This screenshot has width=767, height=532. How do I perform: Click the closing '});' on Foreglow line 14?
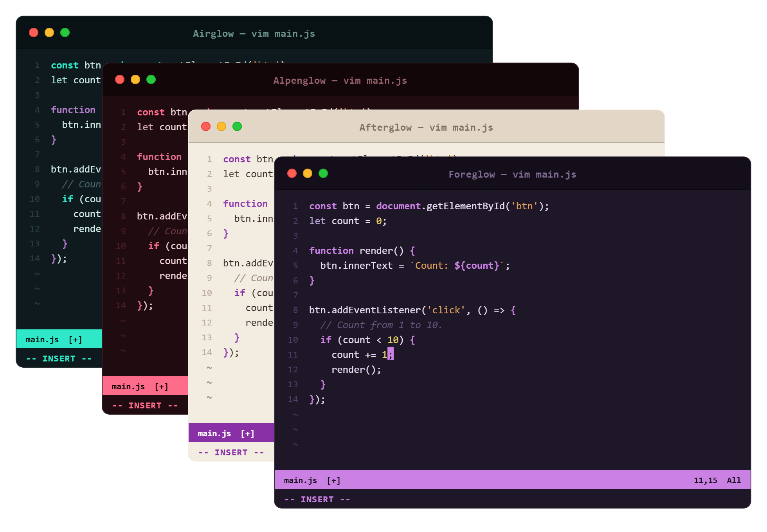click(x=317, y=399)
